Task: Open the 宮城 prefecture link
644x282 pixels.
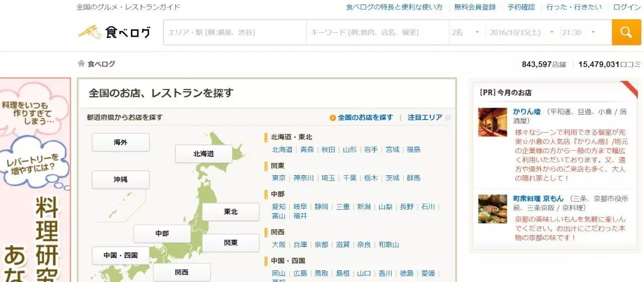Action: [x=392, y=150]
